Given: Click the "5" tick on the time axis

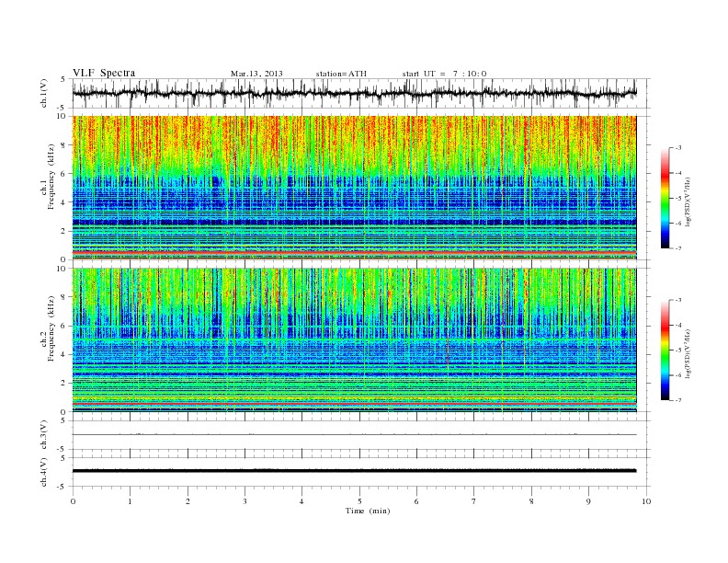Looking at the screenshot, I should 359,501.
